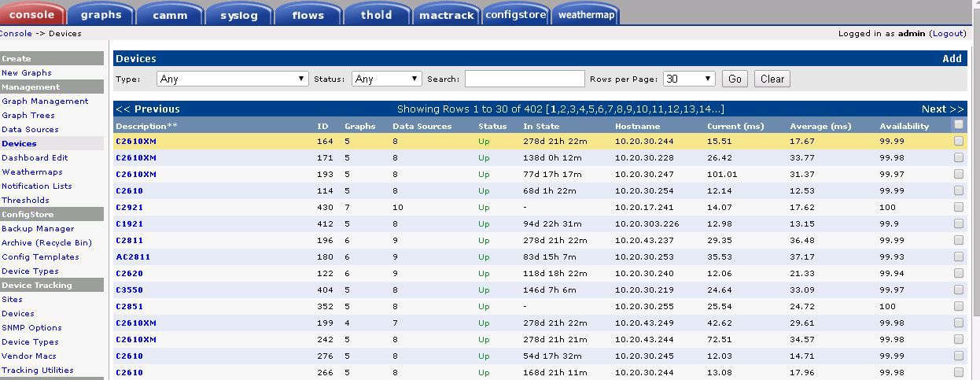The image size is (980, 380).
Task: Go to page 14 of results
Action: tap(704, 109)
